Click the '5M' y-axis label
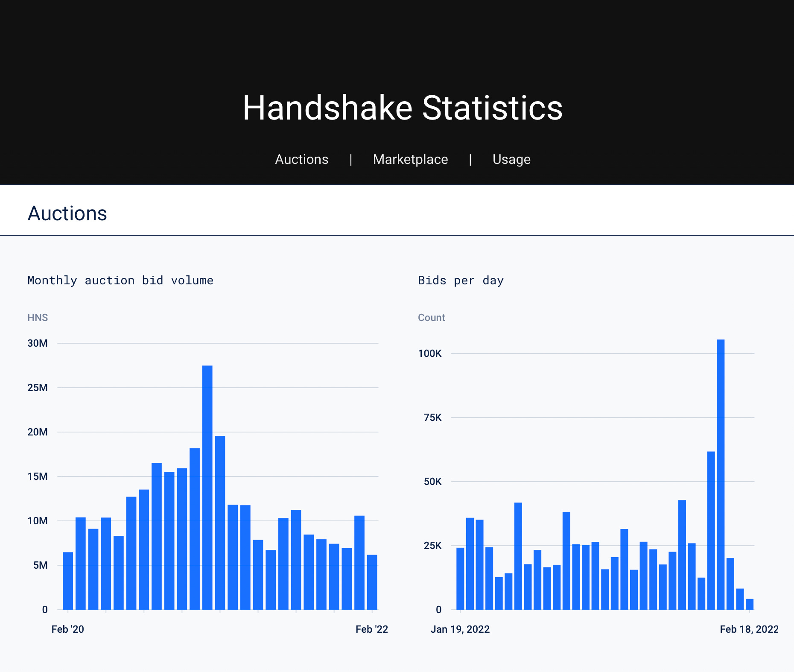This screenshot has height=672, width=794. (41, 565)
